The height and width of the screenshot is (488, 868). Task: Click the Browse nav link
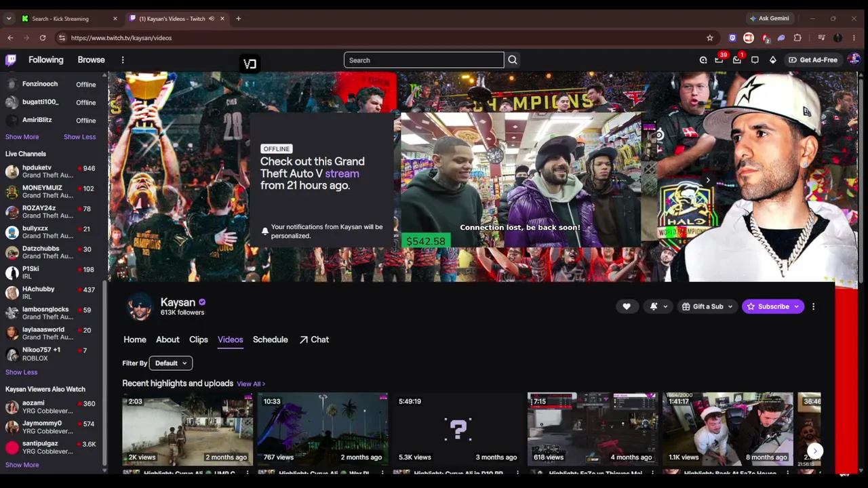click(x=91, y=60)
